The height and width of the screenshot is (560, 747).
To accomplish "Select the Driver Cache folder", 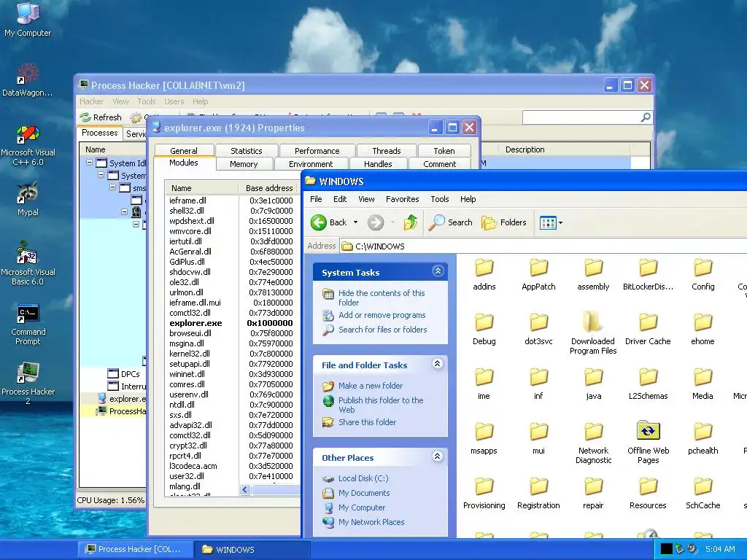I will click(x=648, y=329).
